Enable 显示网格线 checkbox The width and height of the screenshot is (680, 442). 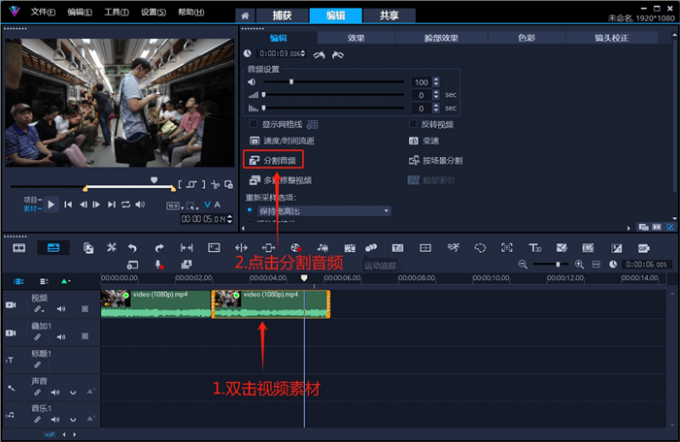253,124
